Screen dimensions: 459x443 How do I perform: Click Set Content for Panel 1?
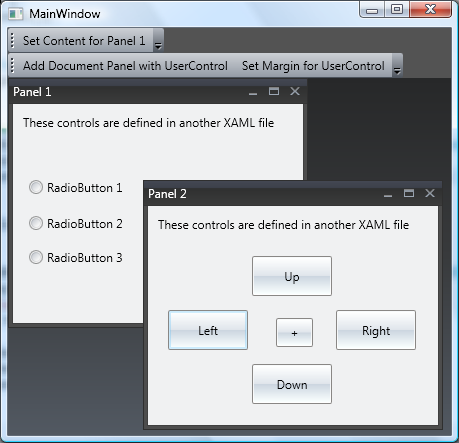[84, 41]
